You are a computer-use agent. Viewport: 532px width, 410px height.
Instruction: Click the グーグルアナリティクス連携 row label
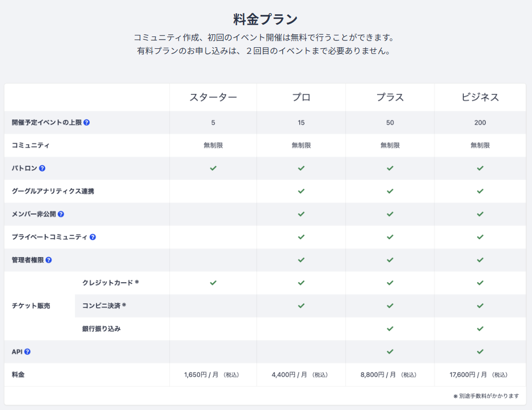click(x=53, y=191)
